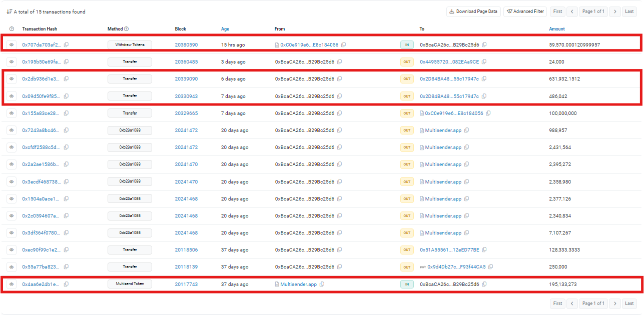Sort by Amount column header
This screenshot has width=644, height=315.
557,29
